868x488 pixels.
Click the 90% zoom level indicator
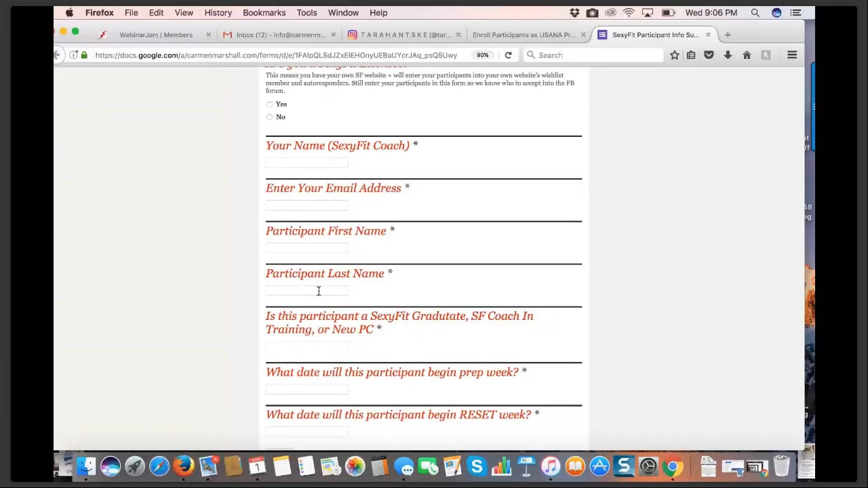point(482,55)
